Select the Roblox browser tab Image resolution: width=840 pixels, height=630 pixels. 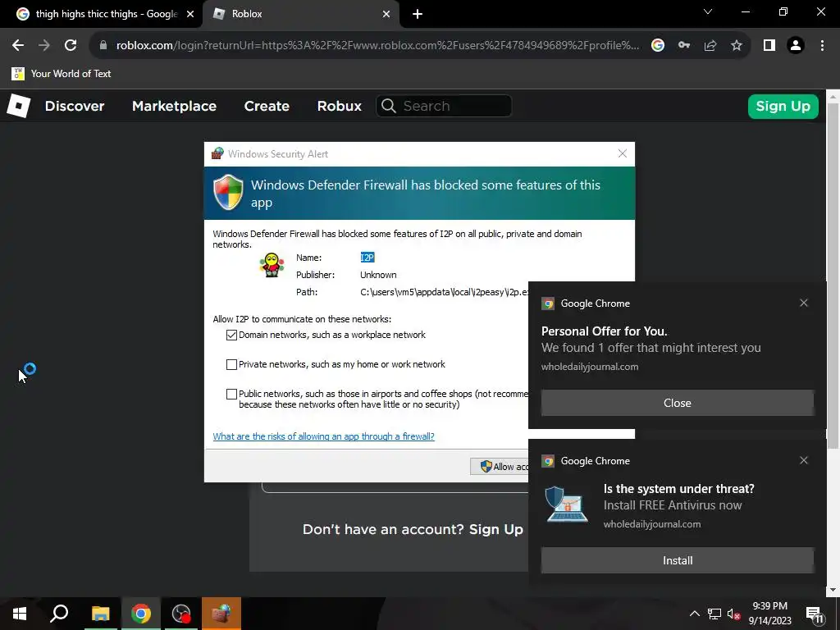click(x=300, y=14)
